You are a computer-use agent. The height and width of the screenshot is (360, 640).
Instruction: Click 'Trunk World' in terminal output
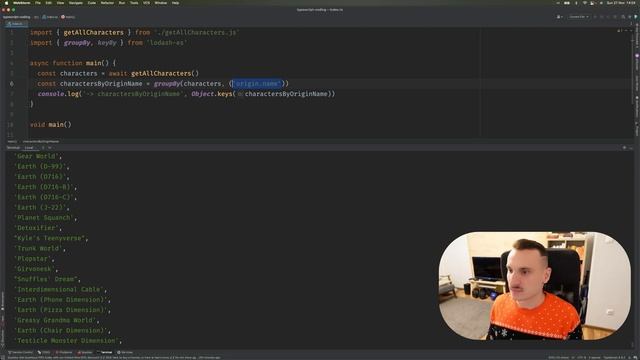39,248
